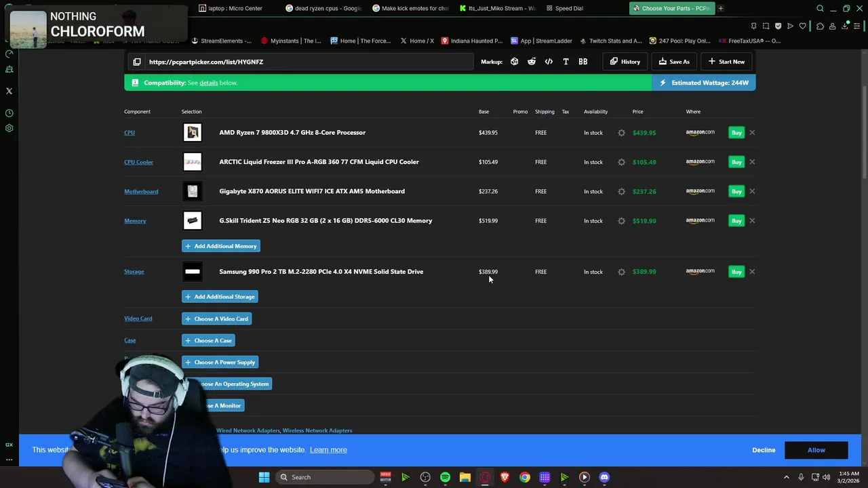868x488 pixels.
Task: Click the ARCTIC Liquid Freezer cooler thumbnail
Action: point(193,162)
